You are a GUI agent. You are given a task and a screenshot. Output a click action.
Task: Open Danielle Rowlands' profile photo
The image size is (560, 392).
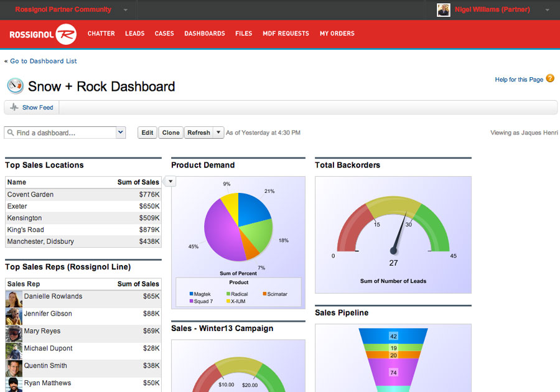[x=14, y=299]
